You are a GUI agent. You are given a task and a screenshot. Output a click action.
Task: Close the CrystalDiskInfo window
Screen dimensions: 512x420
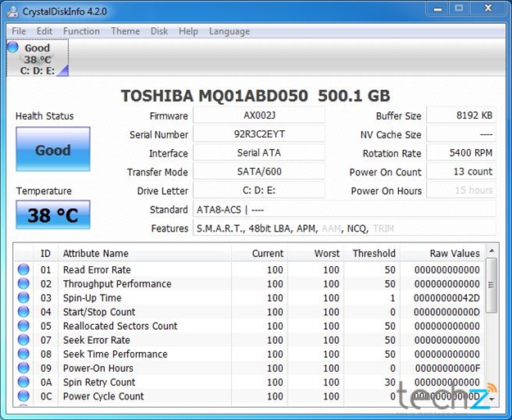coord(488,8)
